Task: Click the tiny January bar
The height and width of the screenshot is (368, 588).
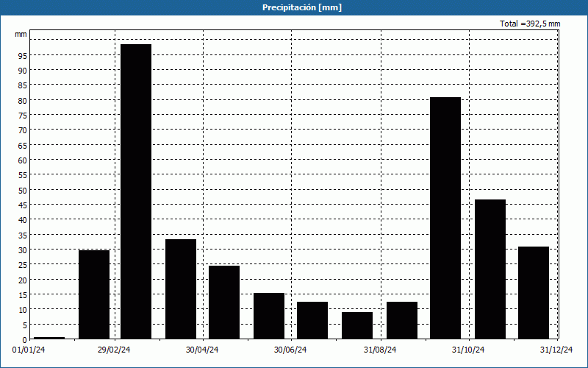Action: coord(49,338)
